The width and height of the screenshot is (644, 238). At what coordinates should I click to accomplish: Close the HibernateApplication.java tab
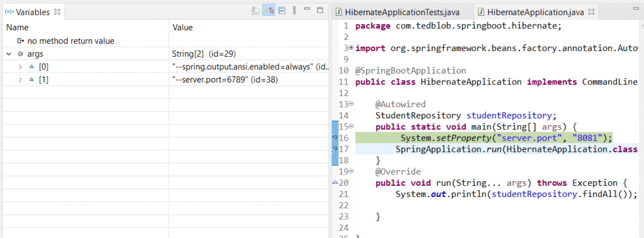(591, 12)
